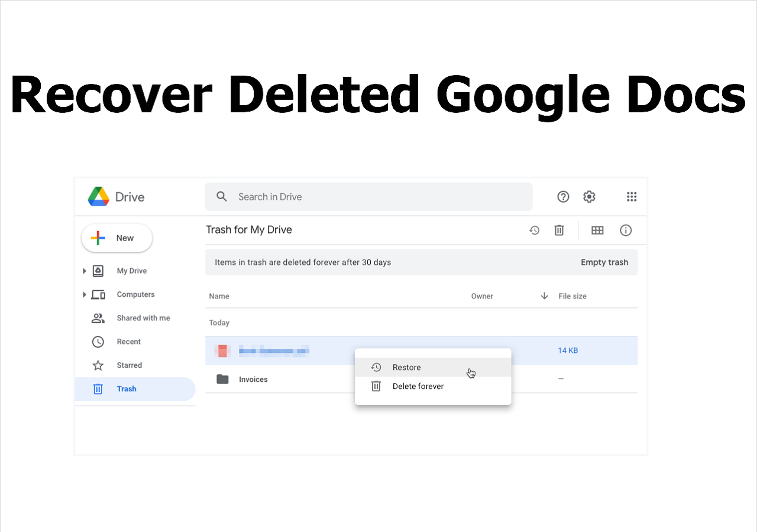The image size is (757, 532).
Task: Click the Today group label
Action: (x=219, y=323)
